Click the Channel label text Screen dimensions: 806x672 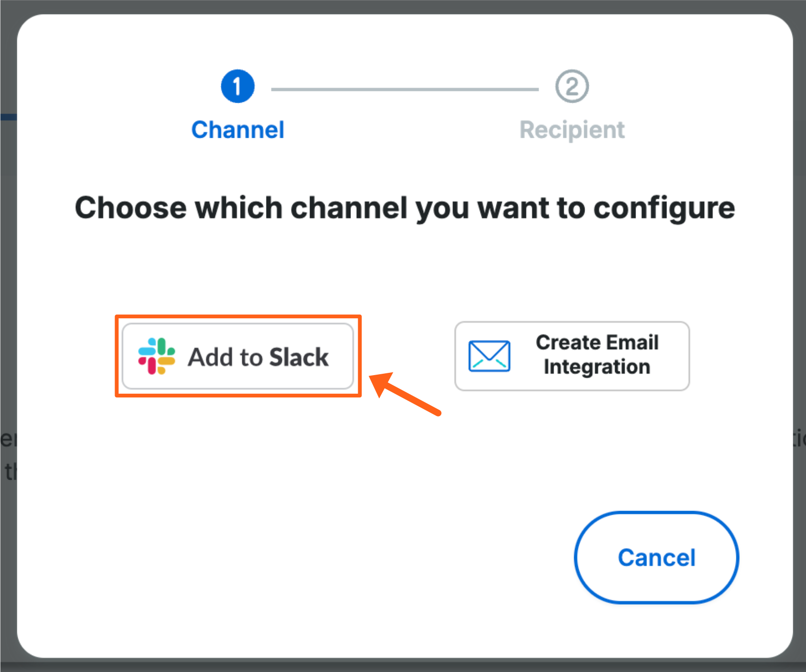pyautogui.click(x=237, y=130)
